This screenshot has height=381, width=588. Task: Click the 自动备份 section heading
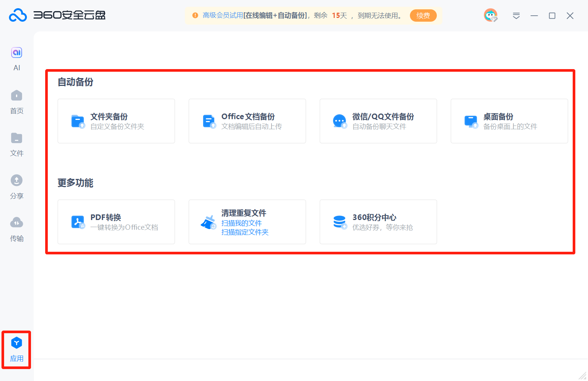click(x=75, y=82)
